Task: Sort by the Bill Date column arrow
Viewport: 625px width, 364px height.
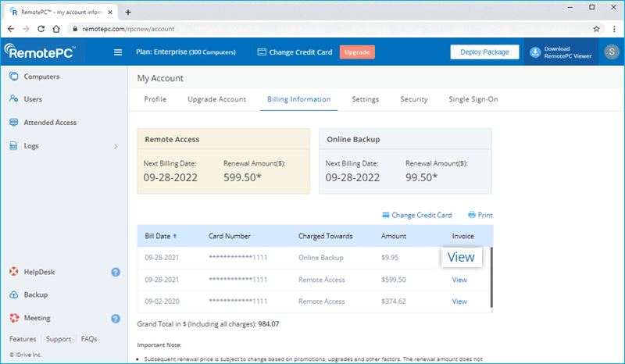Action: point(174,236)
